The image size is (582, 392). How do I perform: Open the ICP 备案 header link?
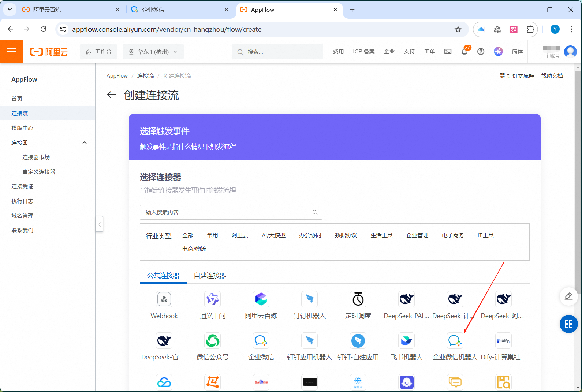pyautogui.click(x=364, y=52)
